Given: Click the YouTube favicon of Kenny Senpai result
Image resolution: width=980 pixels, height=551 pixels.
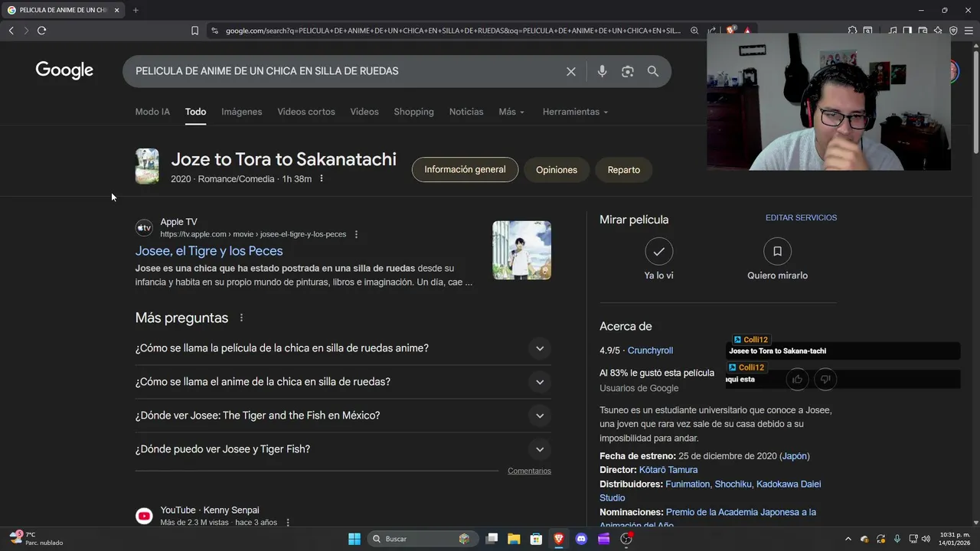Looking at the screenshot, I should click(144, 516).
